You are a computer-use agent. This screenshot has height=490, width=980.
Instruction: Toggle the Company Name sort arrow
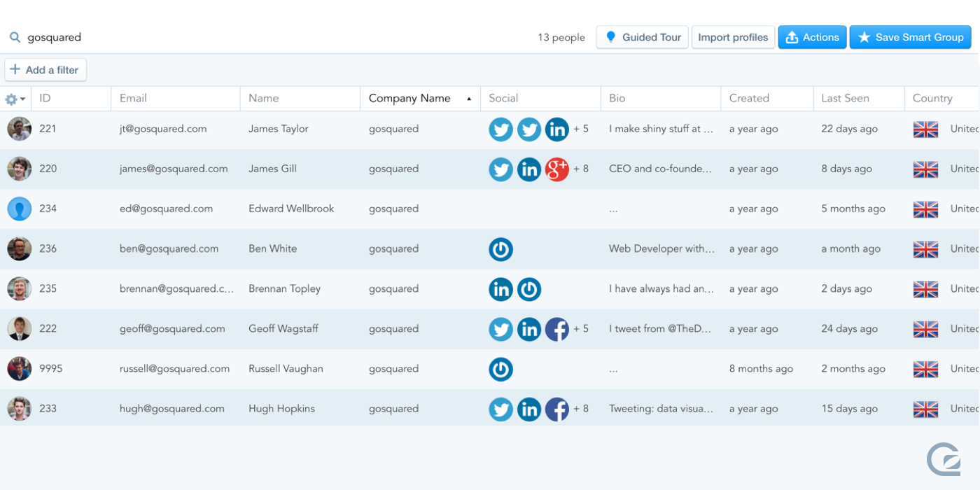click(469, 99)
